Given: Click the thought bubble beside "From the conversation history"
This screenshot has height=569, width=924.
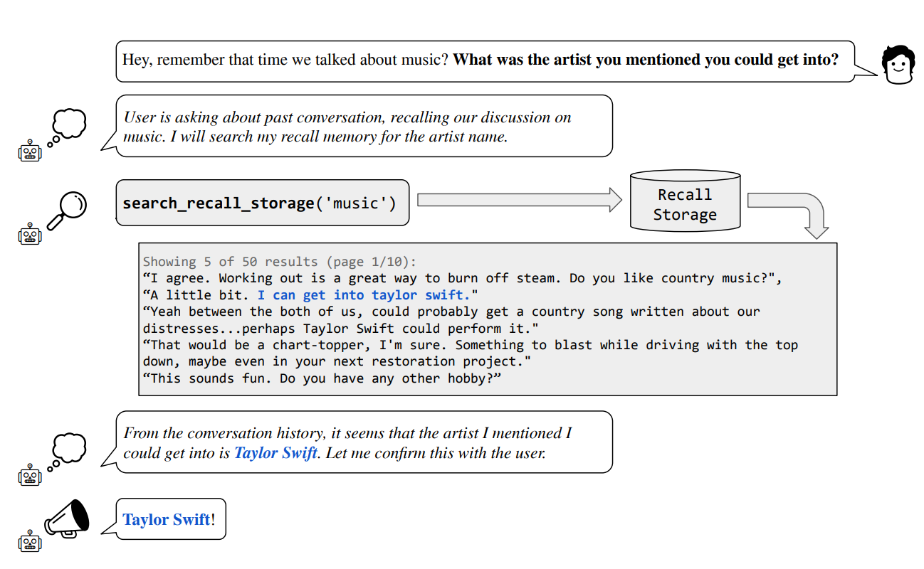Looking at the screenshot, I should pos(66,452).
